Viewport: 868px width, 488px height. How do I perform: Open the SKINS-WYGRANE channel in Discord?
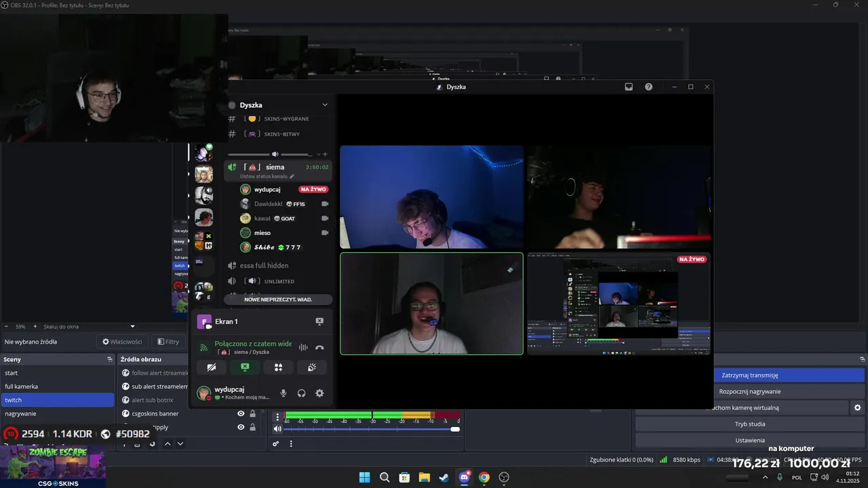pos(278,119)
